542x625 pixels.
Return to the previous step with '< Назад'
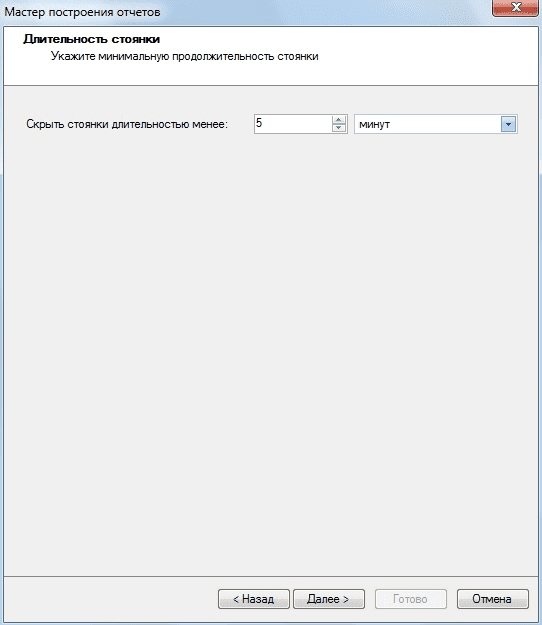254,599
